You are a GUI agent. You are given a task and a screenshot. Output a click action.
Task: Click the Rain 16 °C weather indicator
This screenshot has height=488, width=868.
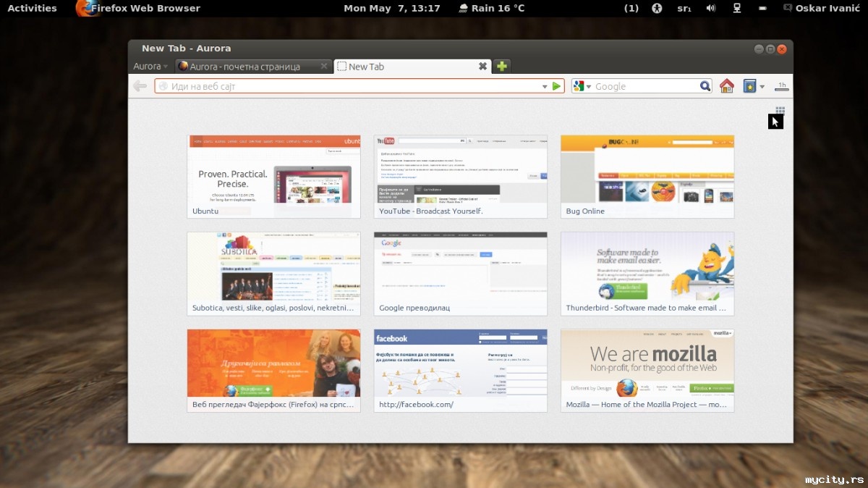coord(491,8)
